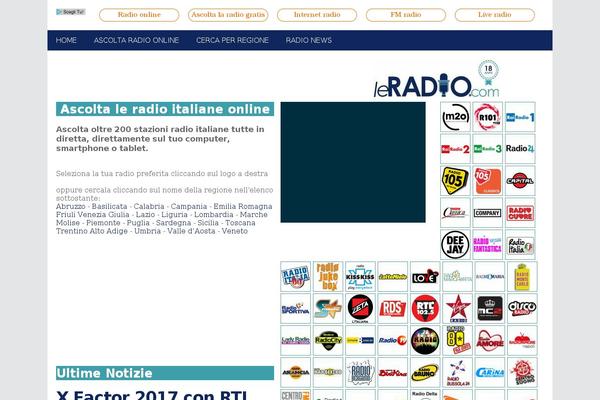Open the RTL 102.5 logo

click(x=425, y=309)
